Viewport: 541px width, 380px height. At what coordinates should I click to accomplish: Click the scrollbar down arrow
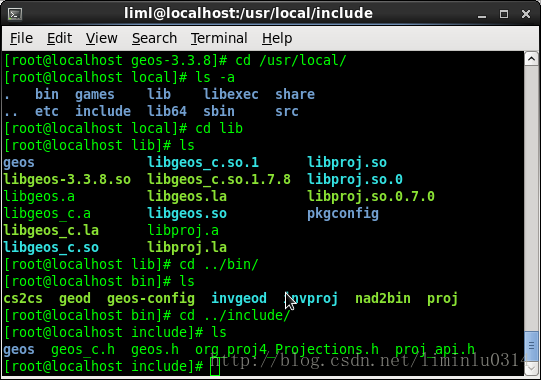pos(531,369)
